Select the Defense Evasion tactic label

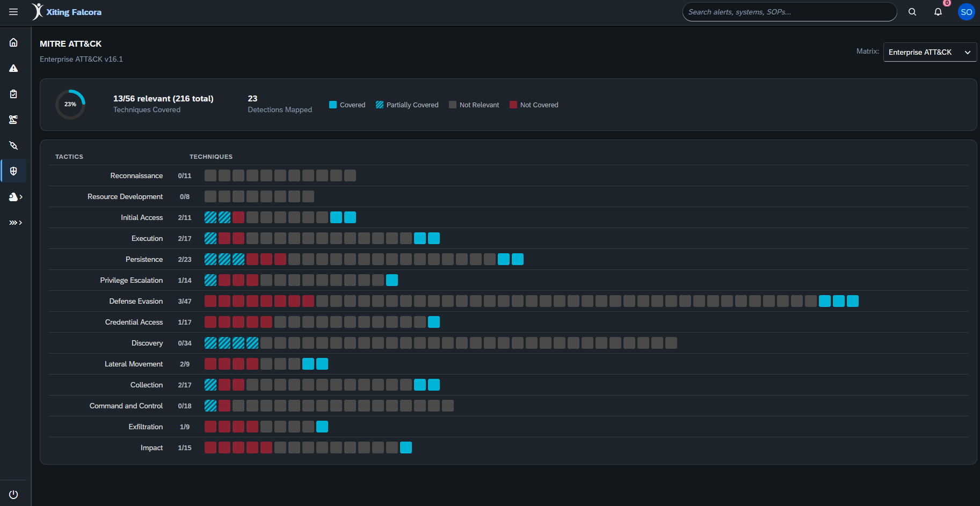point(136,301)
